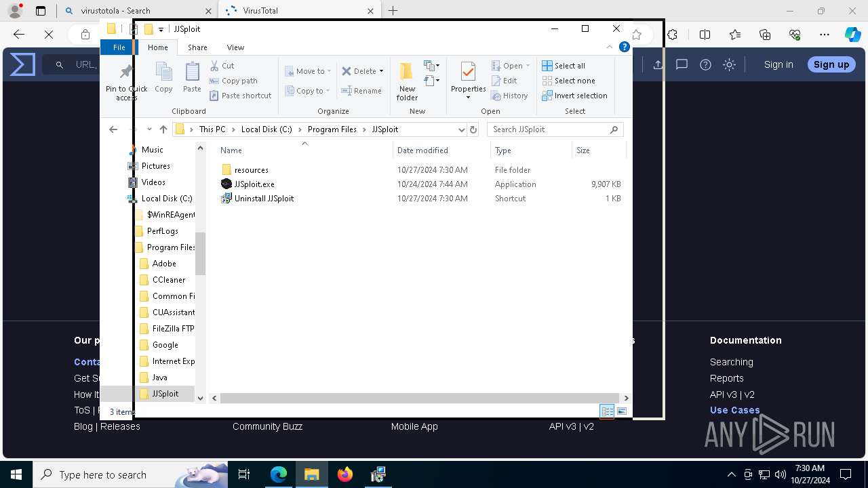Click the History ribbon command

click(x=510, y=96)
